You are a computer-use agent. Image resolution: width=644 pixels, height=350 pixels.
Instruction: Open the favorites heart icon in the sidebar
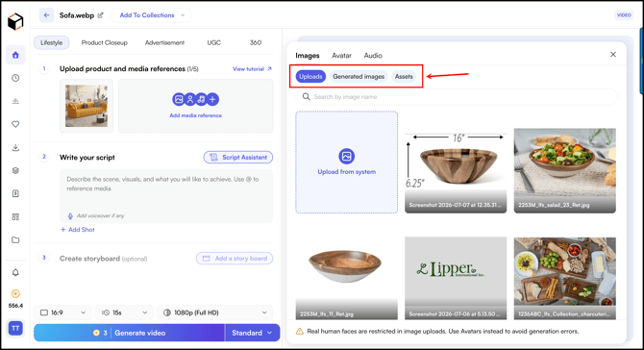click(15, 124)
